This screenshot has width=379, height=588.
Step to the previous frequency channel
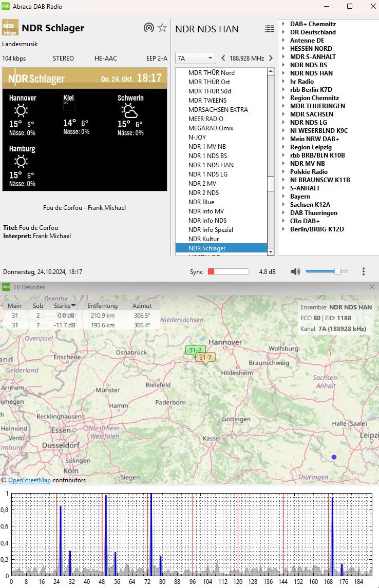tap(223, 58)
